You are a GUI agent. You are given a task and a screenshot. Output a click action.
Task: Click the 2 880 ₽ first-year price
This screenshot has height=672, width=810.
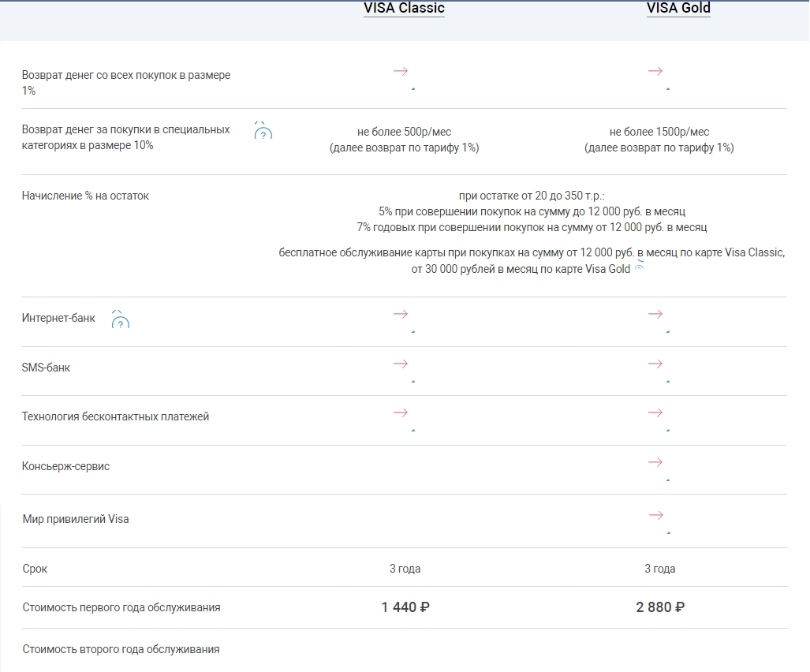pos(659,607)
